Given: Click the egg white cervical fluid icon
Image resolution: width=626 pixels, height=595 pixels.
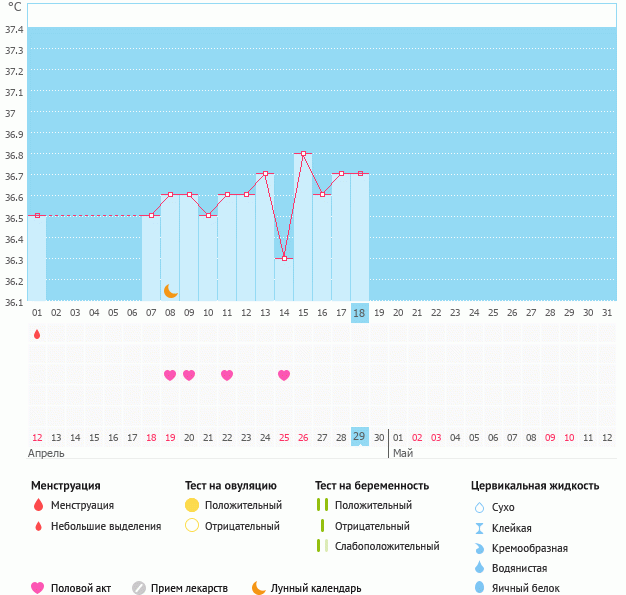Looking at the screenshot, I should (x=480, y=588).
